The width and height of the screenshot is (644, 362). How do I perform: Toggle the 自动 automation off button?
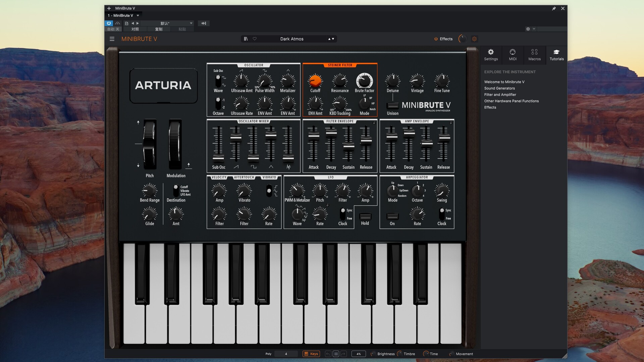(x=113, y=29)
